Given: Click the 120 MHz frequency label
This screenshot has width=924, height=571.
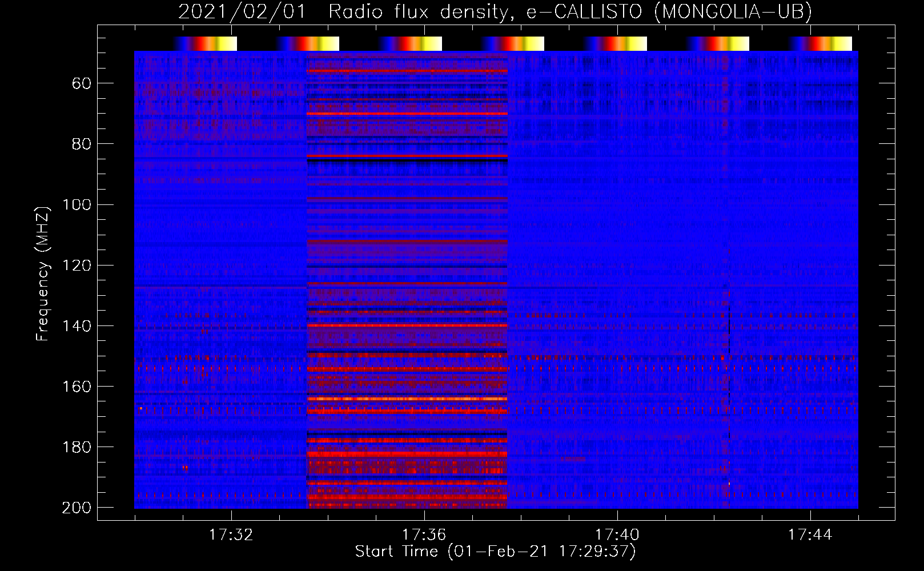Looking at the screenshot, I should coord(77,266).
